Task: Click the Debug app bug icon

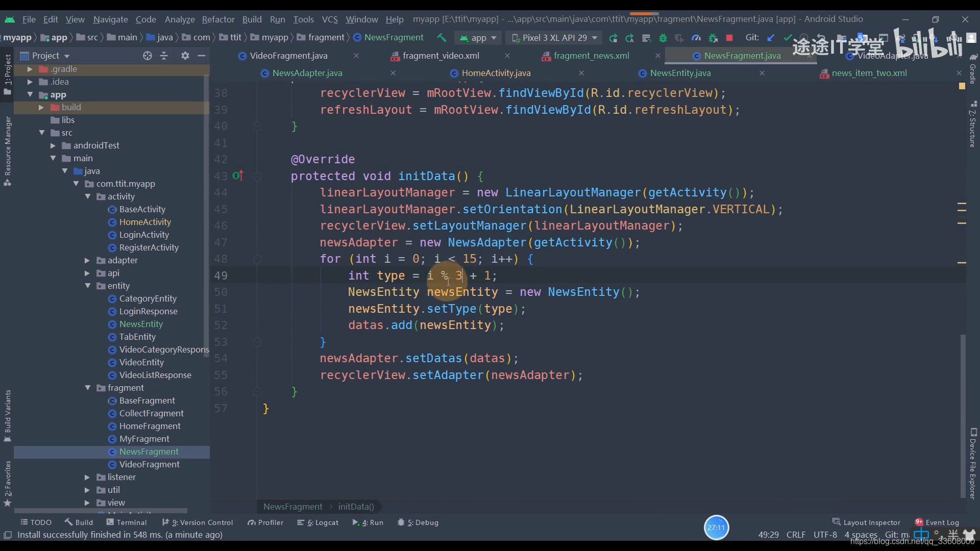Action: click(x=663, y=38)
